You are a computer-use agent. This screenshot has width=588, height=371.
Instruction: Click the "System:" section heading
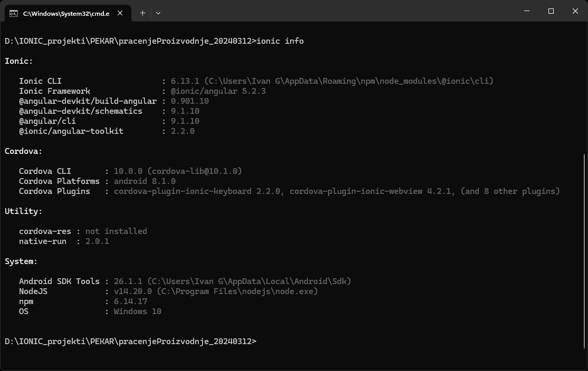pyautogui.click(x=21, y=261)
